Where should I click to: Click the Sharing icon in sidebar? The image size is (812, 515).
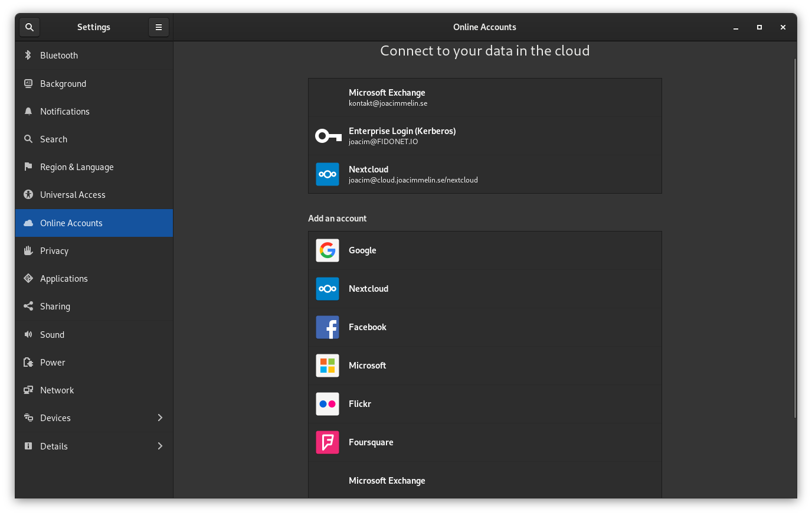click(28, 307)
